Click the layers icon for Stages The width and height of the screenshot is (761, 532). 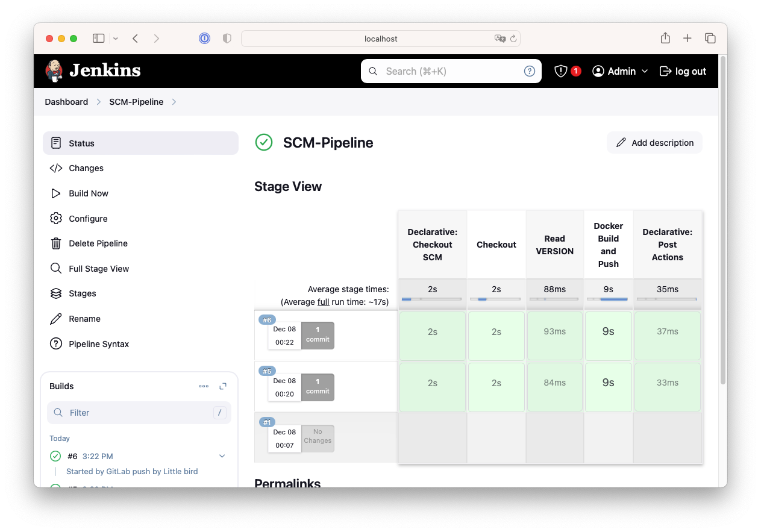tap(56, 293)
